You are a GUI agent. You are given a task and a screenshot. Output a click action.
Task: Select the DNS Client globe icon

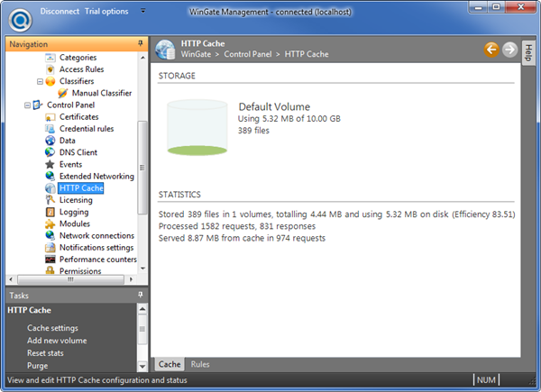(x=50, y=152)
